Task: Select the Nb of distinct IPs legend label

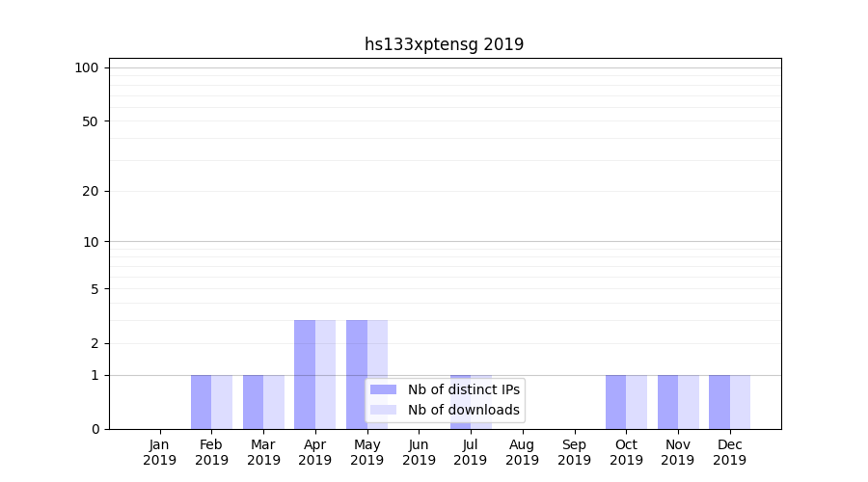Action: [463, 389]
